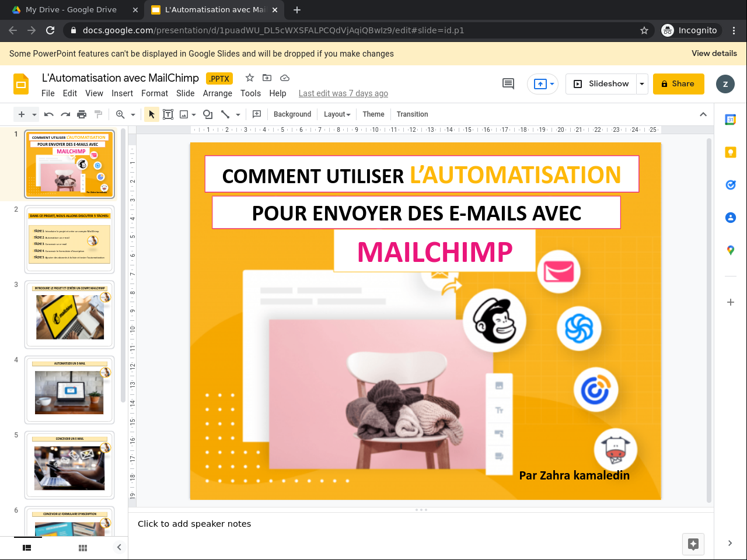Hide the side panel with the chevron
Viewport: 747px width, 560px height.
730,543
